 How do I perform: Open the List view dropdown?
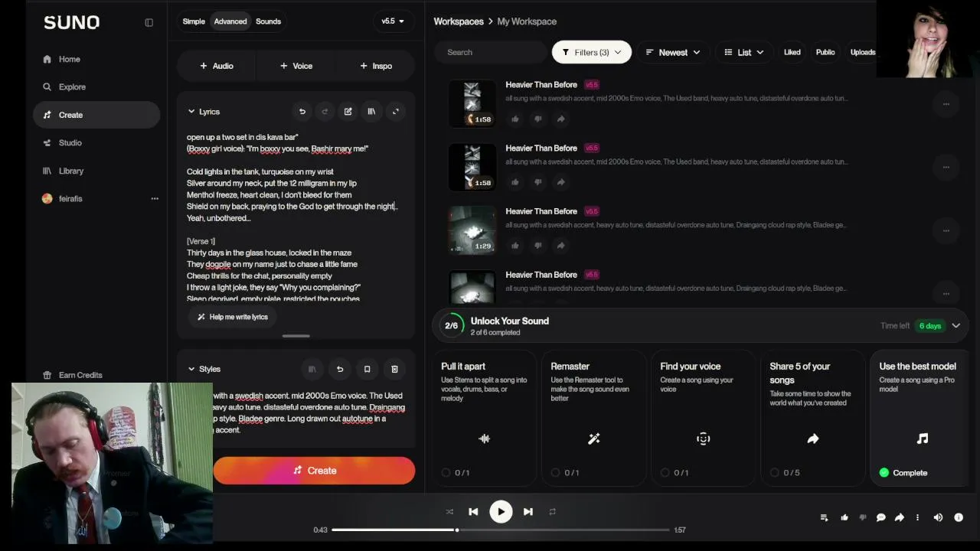pyautogui.click(x=744, y=52)
